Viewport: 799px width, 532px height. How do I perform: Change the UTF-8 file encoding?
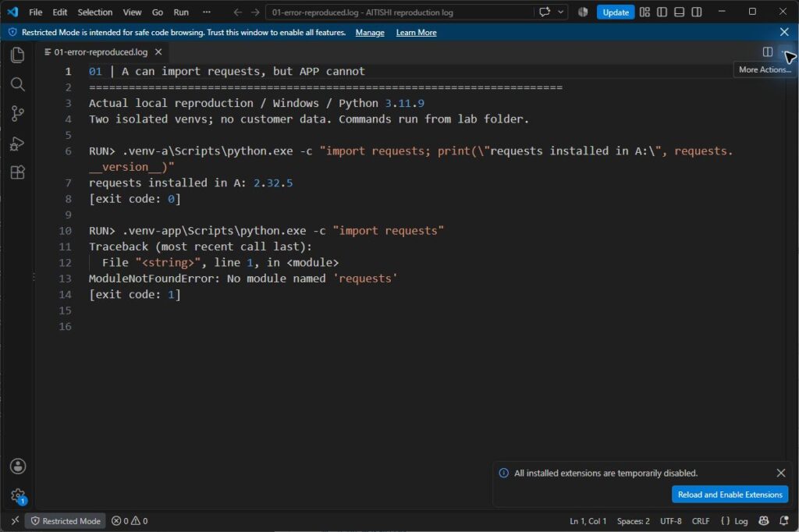[x=670, y=521]
